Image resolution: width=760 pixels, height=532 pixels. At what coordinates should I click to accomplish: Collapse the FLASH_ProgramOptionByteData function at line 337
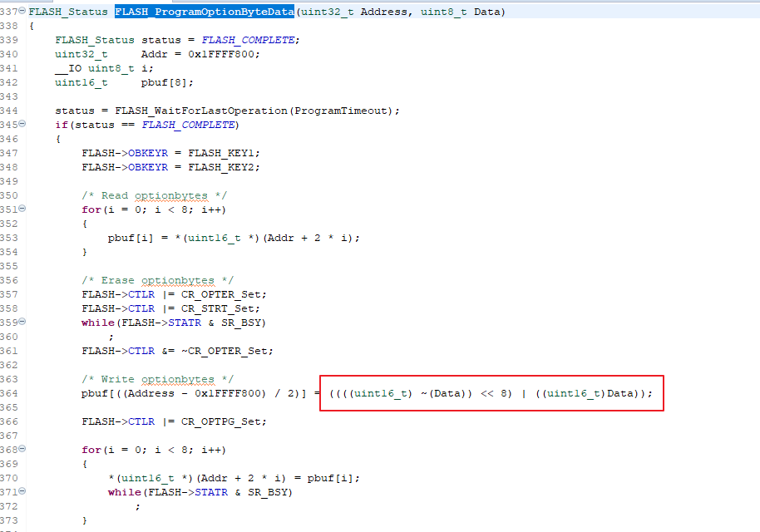[x=23, y=12]
